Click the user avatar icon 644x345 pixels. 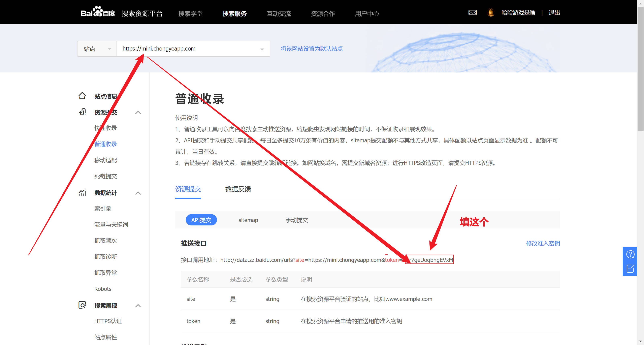pos(491,12)
